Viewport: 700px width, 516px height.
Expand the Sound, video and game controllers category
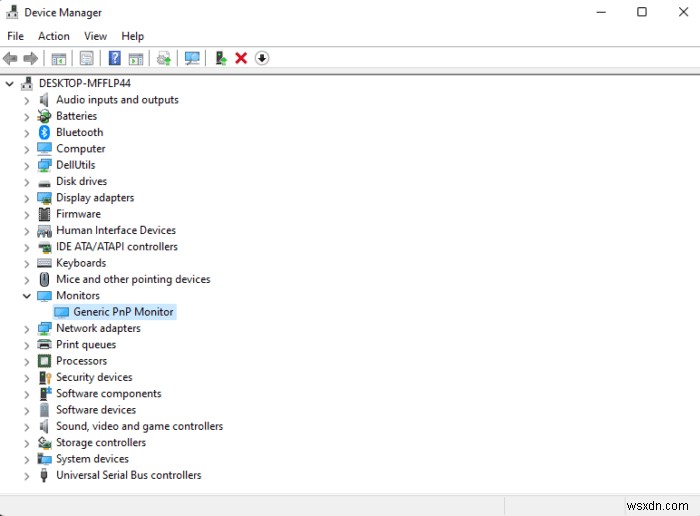click(x=27, y=427)
